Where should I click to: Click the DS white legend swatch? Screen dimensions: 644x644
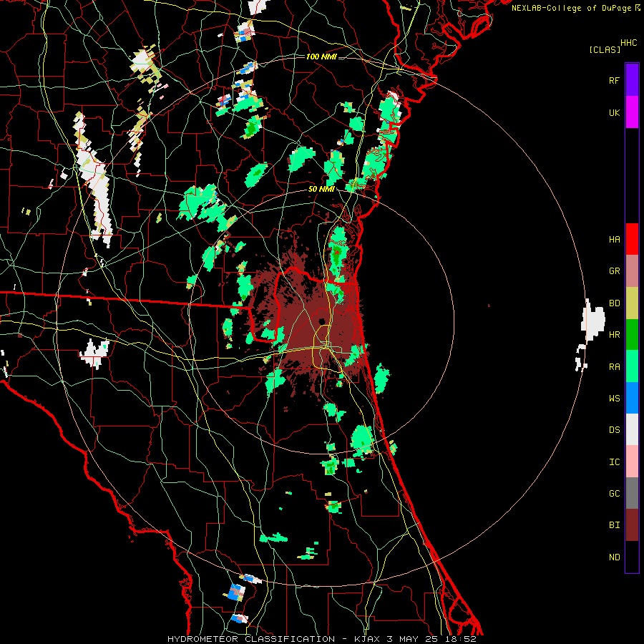point(632,429)
